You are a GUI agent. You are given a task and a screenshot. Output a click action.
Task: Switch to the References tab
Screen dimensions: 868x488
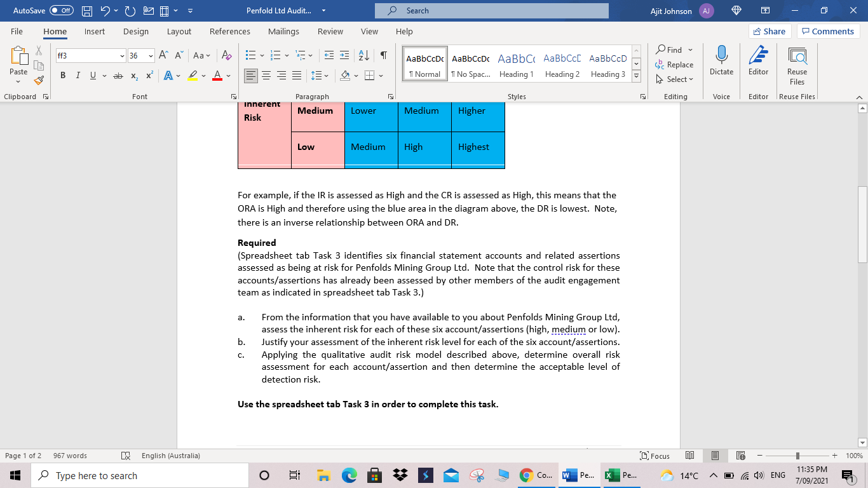[x=230, y=31]
